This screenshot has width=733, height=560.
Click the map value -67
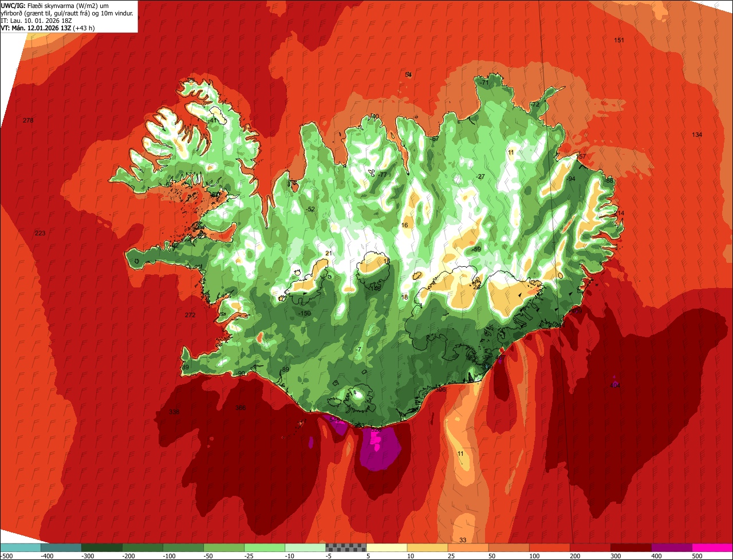pyautogui.click(x=434, y=139)
